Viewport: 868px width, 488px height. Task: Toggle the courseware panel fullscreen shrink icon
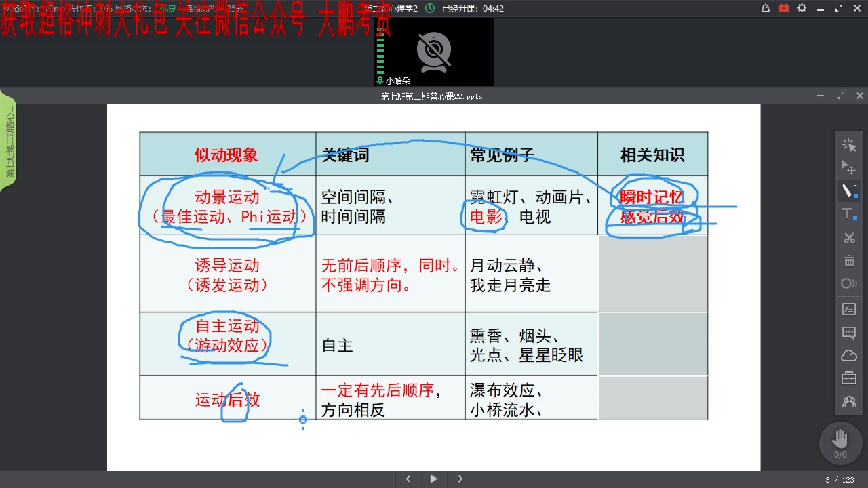pos(841,96)
